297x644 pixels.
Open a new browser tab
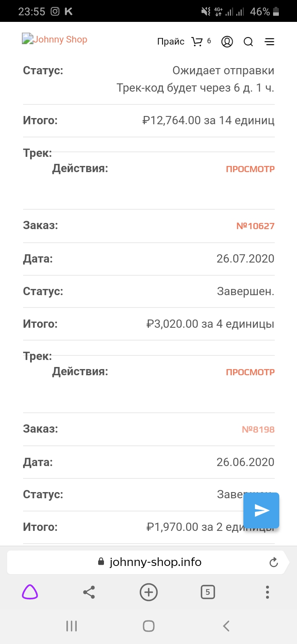pyautogui.click(x=148, y=592)
